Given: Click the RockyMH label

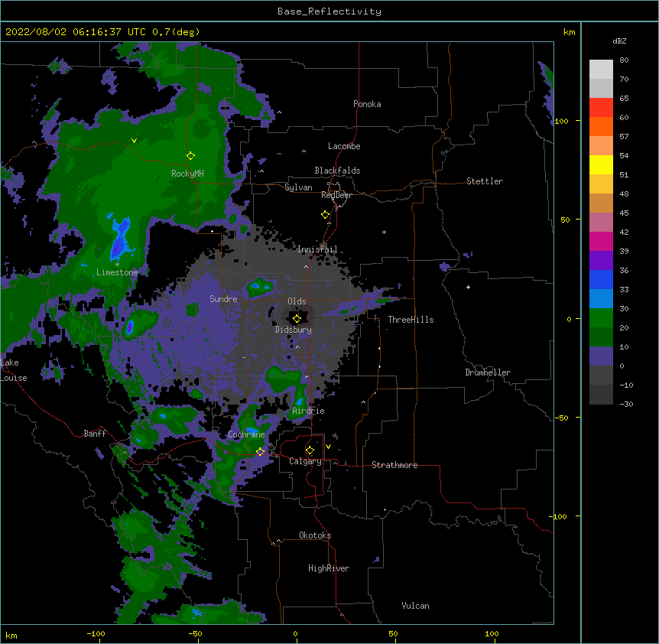Looking at the screenshot, I should click(x=187, y=174).
